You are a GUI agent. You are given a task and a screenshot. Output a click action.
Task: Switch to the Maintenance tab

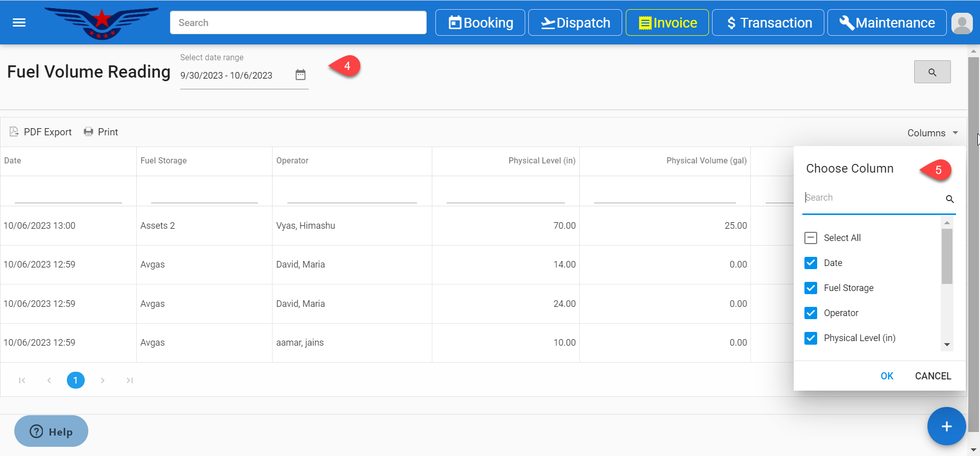887,23
